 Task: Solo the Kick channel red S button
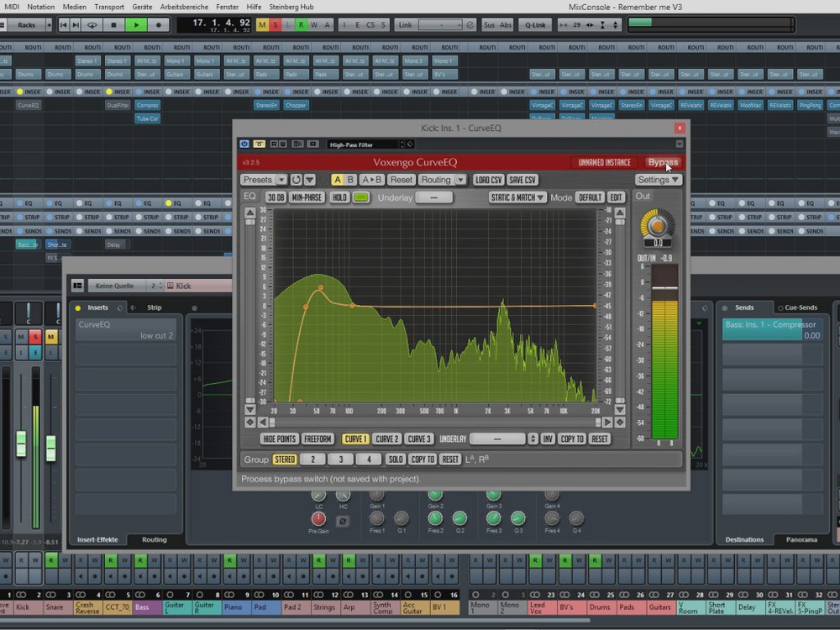(x=35, y=337)
